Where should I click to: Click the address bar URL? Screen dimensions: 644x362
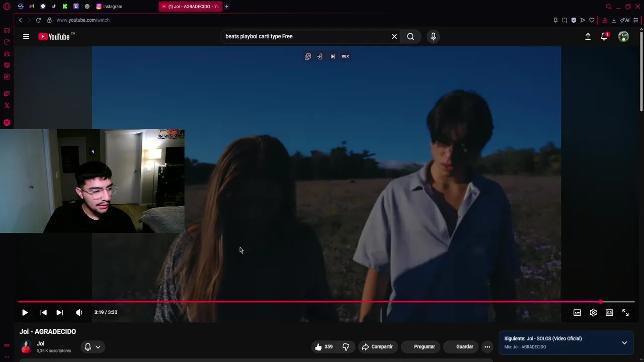click(x=83, y=20)
